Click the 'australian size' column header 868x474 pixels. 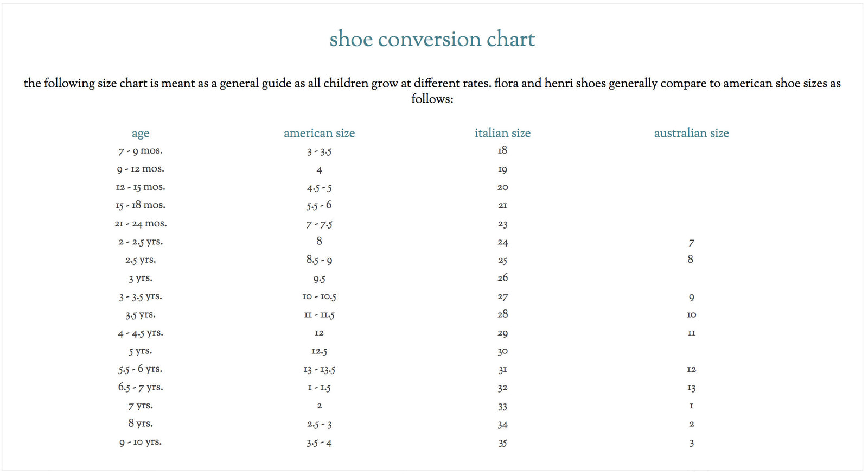point(691,133)
